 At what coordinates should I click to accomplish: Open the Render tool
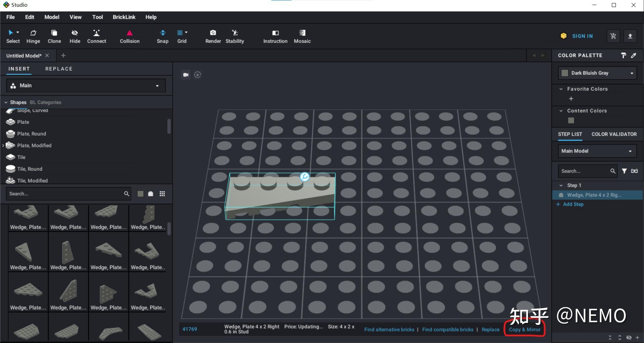[x=213, y=36]
